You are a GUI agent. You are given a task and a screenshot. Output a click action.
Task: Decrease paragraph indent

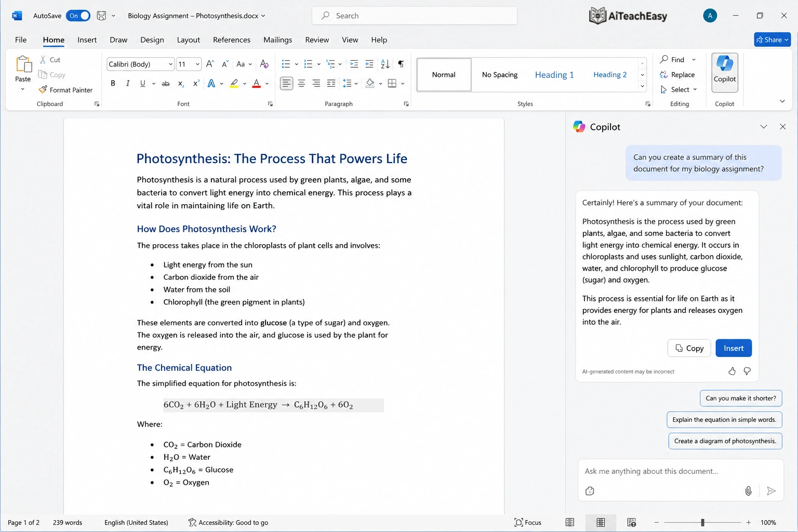(354, 64)
